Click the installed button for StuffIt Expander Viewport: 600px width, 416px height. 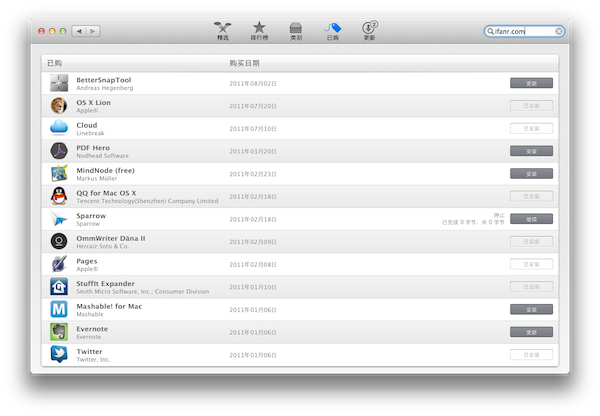(x=531, y=287)
